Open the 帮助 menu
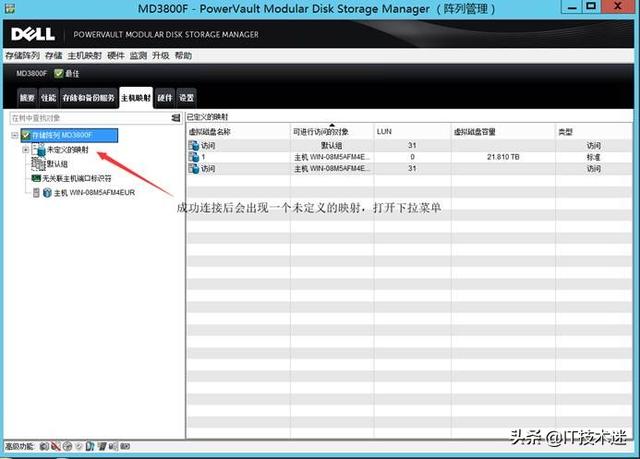Viewport: 640px width, 459px height. pyautogui.click(x=183, y=55)
